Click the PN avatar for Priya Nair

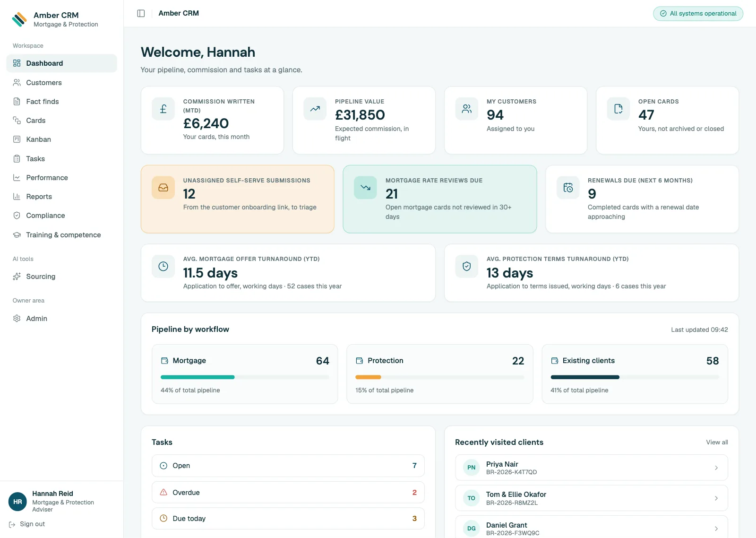(471, 468)
